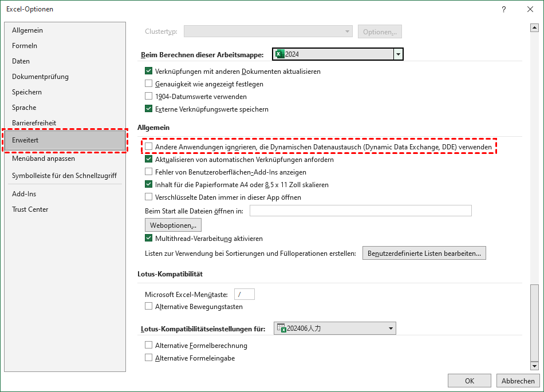Open the disabled Clustertyp dropdown
The width and height of the screenshot is (544, 392).
[x=348, y=31]
